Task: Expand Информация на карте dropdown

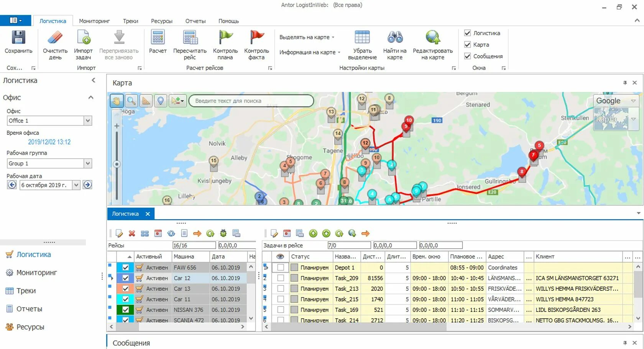Action: click(310, 52)
